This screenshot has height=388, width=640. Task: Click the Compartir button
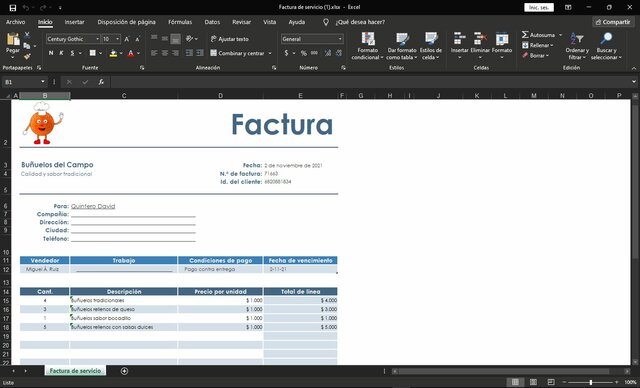[x=613, y=22]
